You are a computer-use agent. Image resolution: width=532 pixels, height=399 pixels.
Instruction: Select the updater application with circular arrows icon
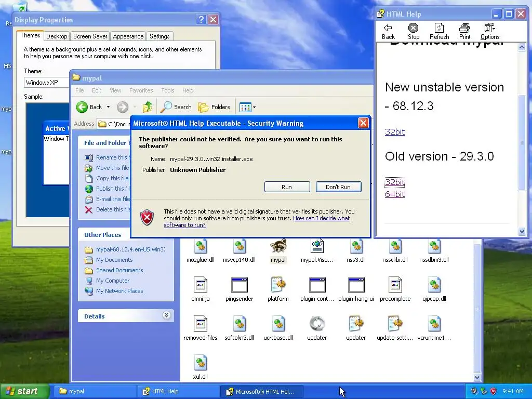(317, 328)
